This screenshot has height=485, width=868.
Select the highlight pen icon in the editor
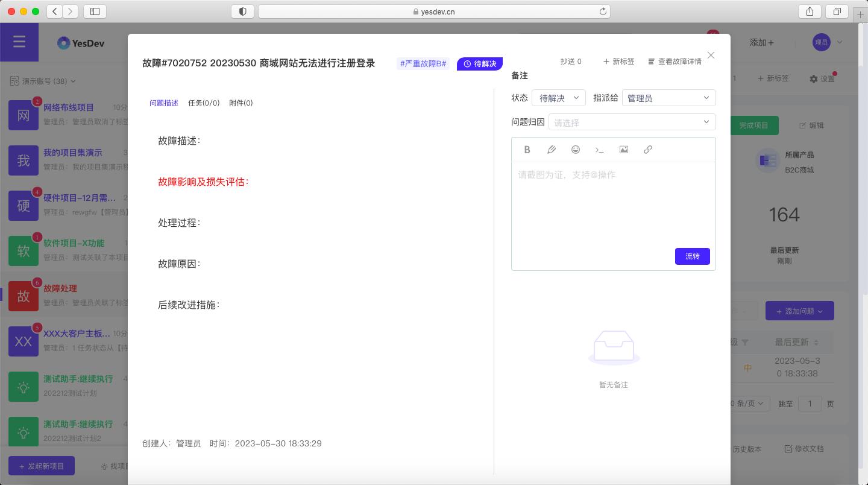click(552, 150)
